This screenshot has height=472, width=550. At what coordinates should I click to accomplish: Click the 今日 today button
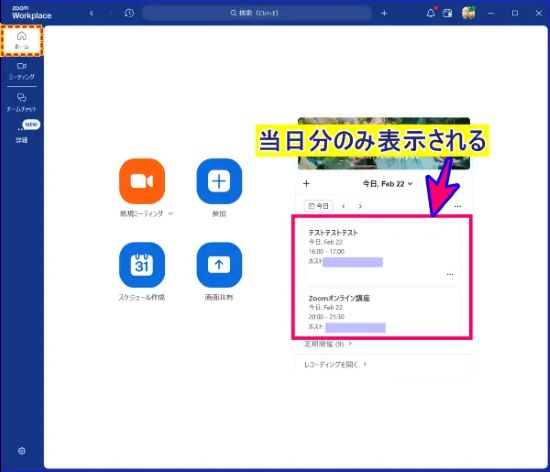pyautogui.click(x=318, y=206)
